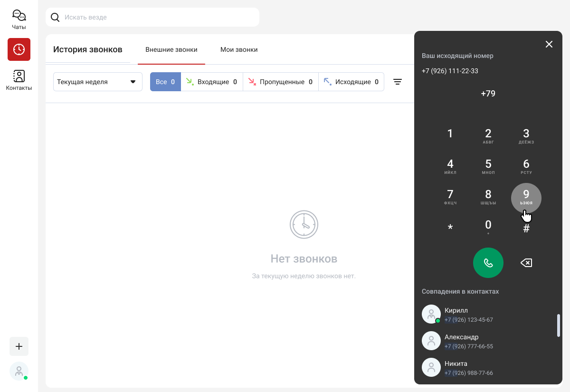Dial digit 5 on the keypad
This screenshot has height=392, width=570.
pyautogui.click(x=488, y=167)
